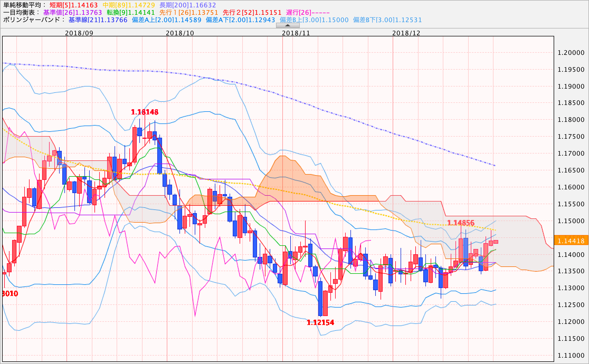Image resolution: width=589 pixels, height=364 pixels.
Task: Click the mid-term [89] moving average value
Action: 129,5
